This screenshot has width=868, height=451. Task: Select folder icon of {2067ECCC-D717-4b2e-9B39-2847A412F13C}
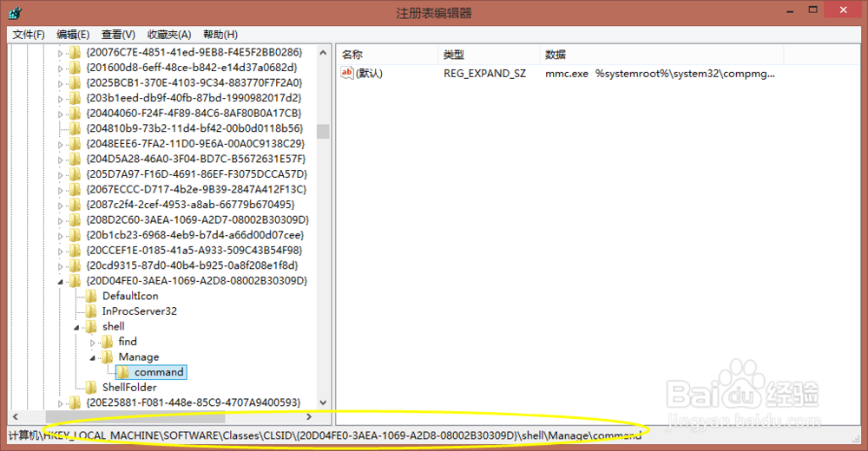75,189
